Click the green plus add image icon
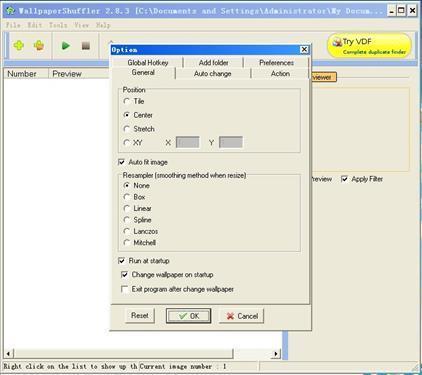The width and height of the screenshot is (422, 375). [x=19, y=45]
